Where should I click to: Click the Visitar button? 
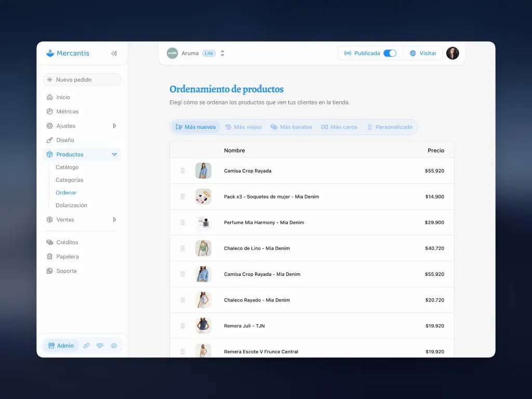[423, 54]
